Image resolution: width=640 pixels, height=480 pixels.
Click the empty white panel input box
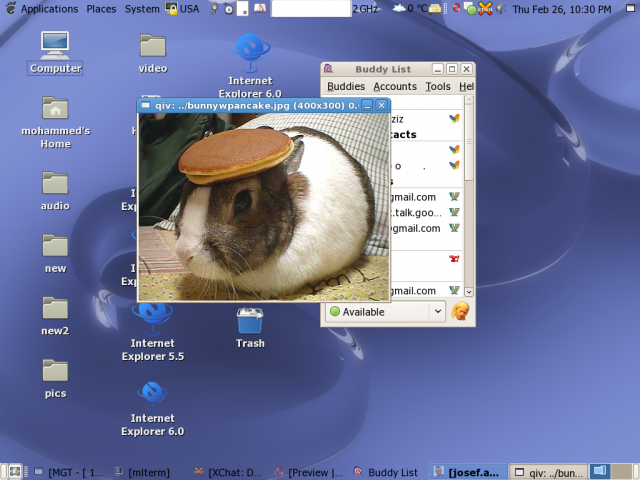point(311,9)
